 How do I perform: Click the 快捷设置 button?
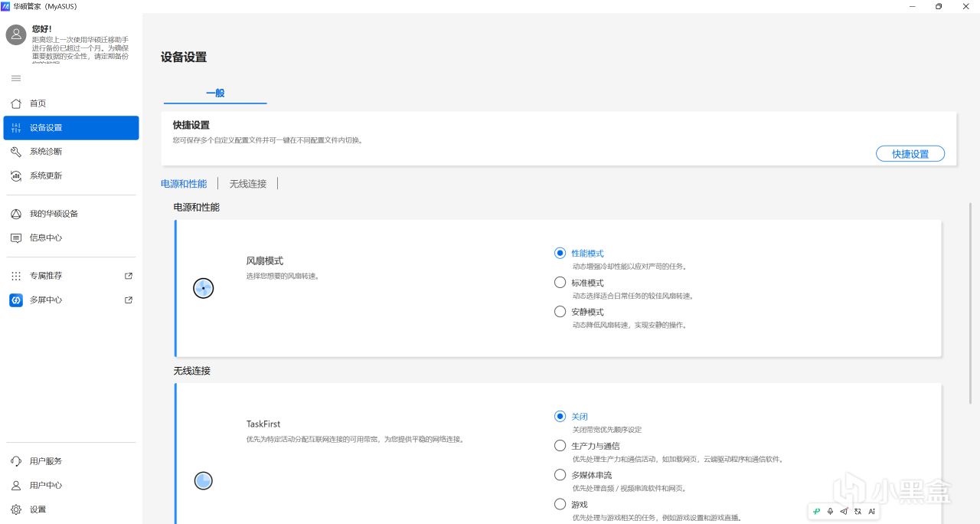910,154
